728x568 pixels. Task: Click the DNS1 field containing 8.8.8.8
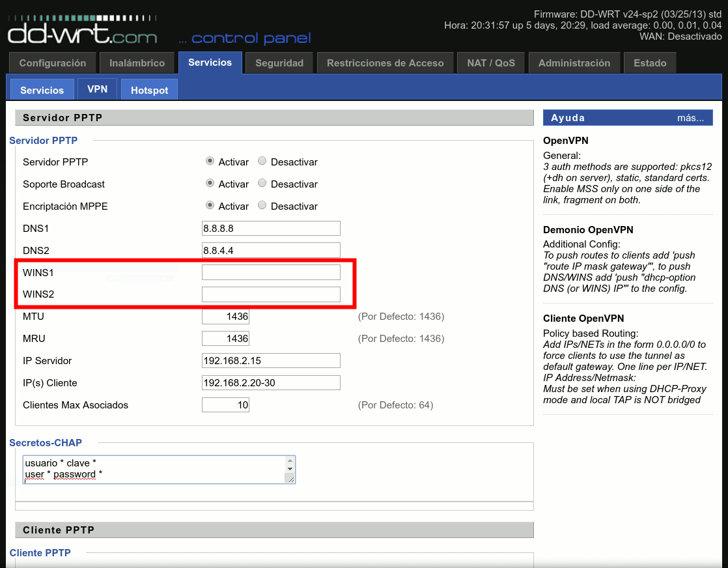click(x=271, y=229)
